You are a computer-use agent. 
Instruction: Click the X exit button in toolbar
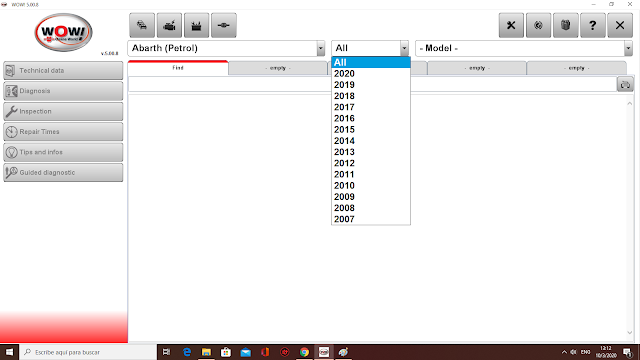[620, 25]
